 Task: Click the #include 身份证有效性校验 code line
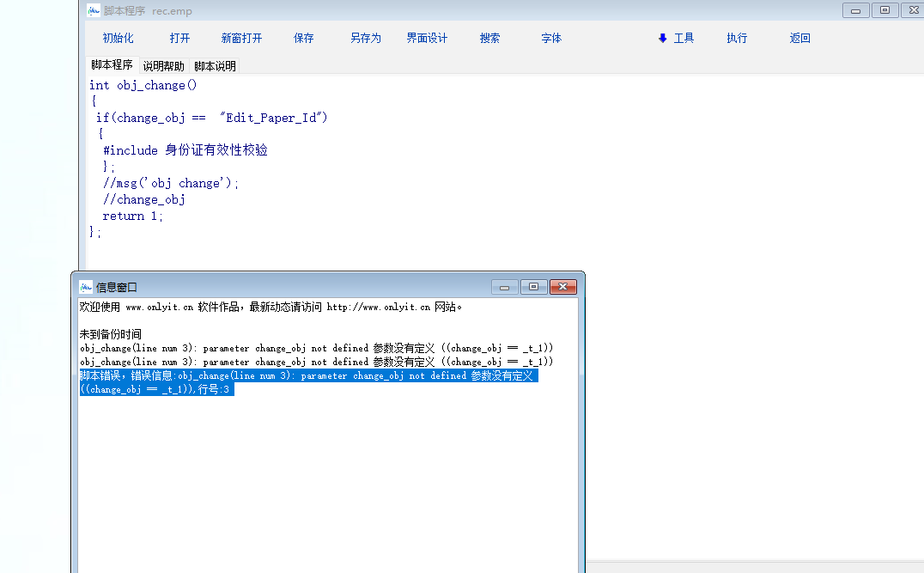185,150
